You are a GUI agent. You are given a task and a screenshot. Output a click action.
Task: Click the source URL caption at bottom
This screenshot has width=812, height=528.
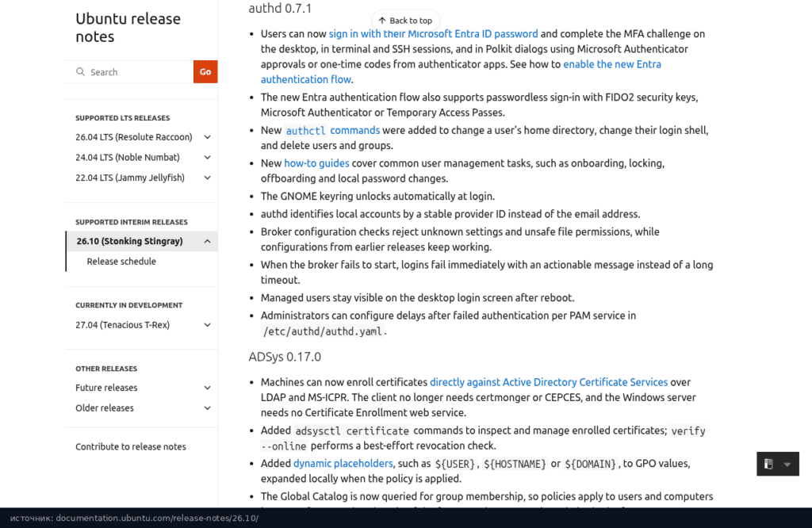[x=134, y=518]
